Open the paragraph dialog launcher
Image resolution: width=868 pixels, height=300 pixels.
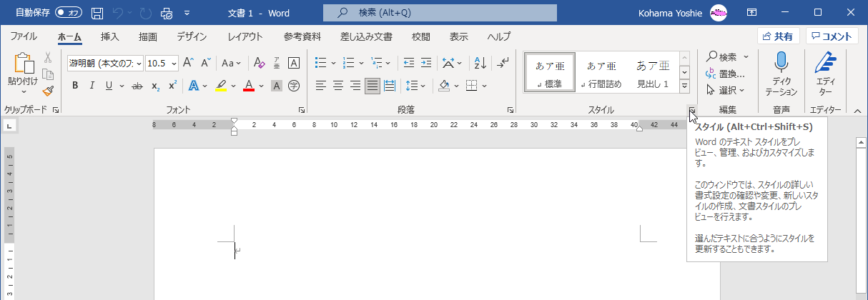click(x=510, y=110)
